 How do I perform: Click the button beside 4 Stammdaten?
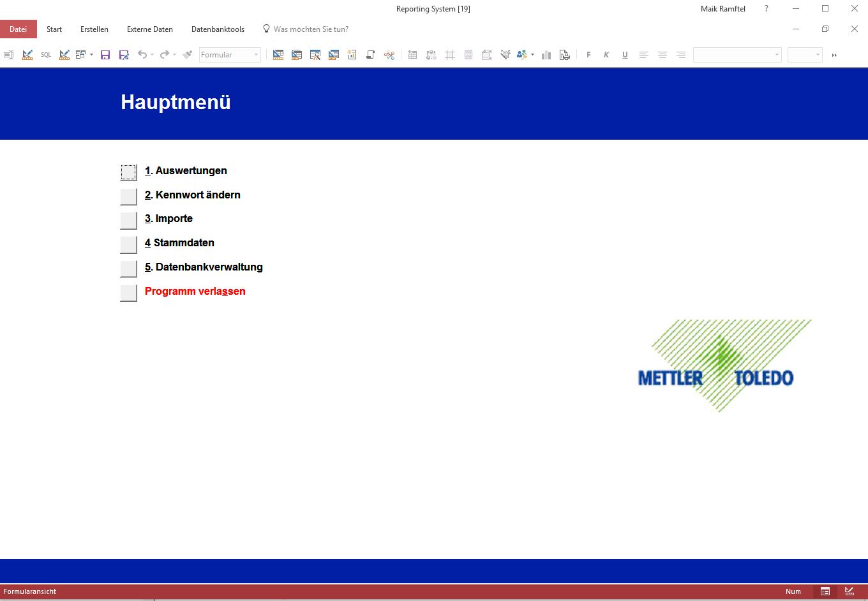click(128, 244)
